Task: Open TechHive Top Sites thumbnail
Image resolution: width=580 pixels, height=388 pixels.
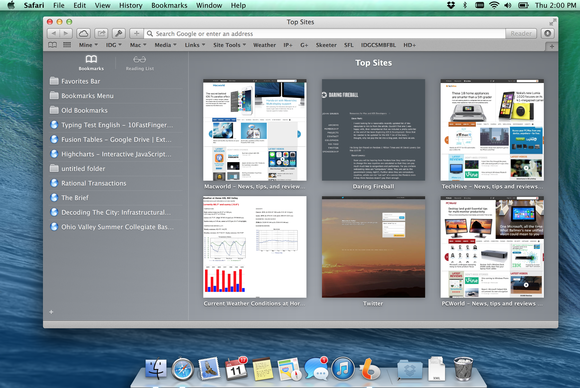Action: [x=492, y=130]
